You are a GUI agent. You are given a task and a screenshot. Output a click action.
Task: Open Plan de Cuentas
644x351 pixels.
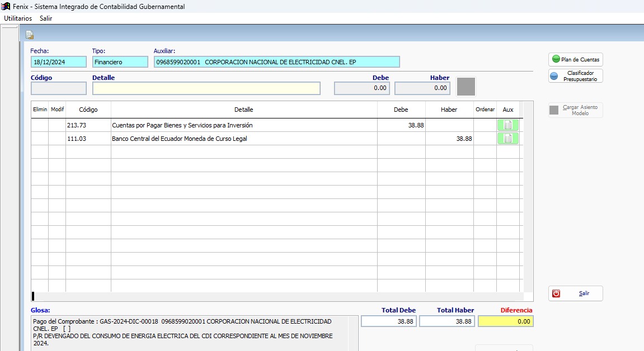tap(575, 59)
